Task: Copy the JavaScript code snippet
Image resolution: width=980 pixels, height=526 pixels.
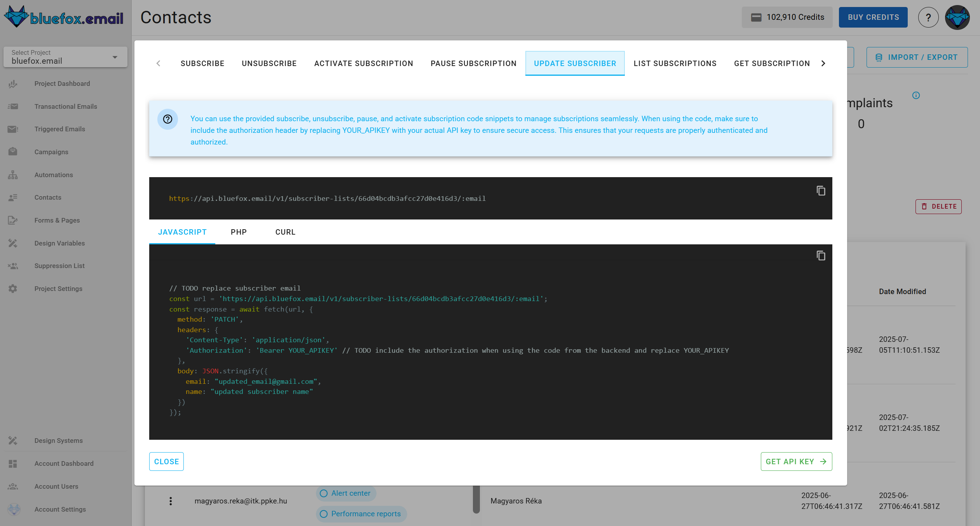Action: pos(821,256)
